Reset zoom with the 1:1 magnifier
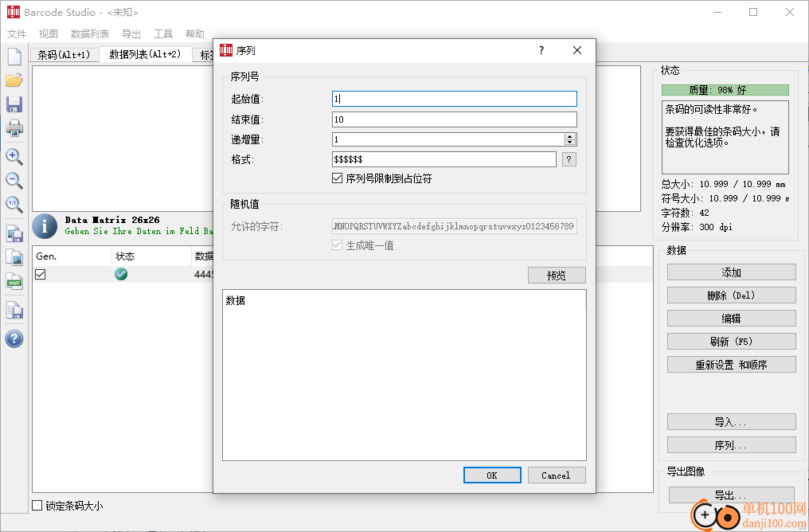The height and width of the screenshot is (532, 809). pyautogui.click(x=14, y=205)
